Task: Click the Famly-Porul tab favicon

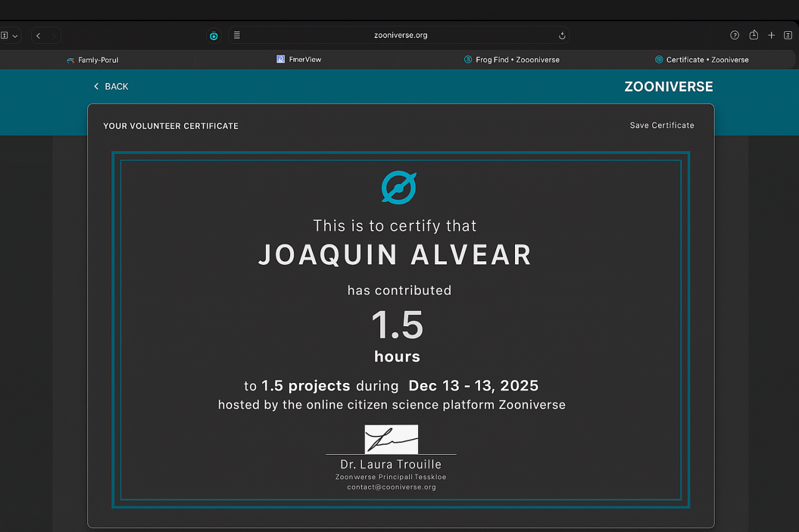Action: click(x=71, y=60)
